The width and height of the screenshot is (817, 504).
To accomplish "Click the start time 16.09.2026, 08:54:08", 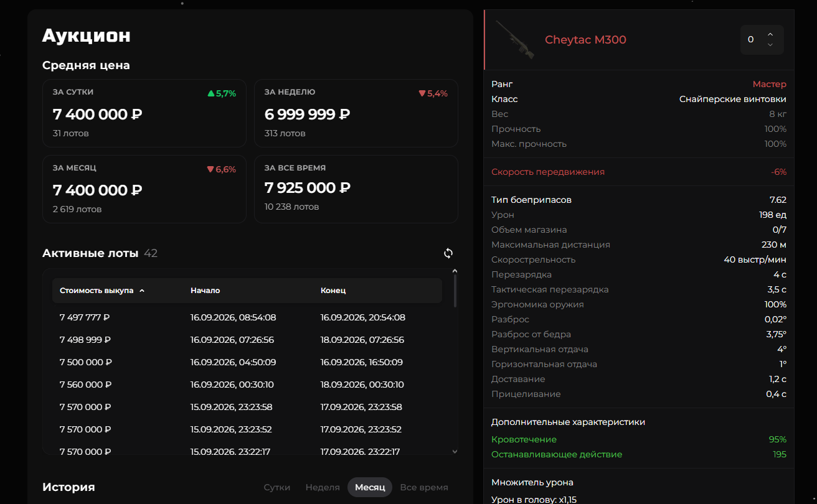I will click(233, 317).
